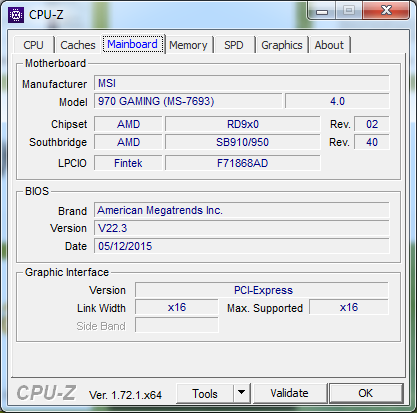
Task: Confirm with the OK button
Action: pyautogui.click(x=366, y=393)
